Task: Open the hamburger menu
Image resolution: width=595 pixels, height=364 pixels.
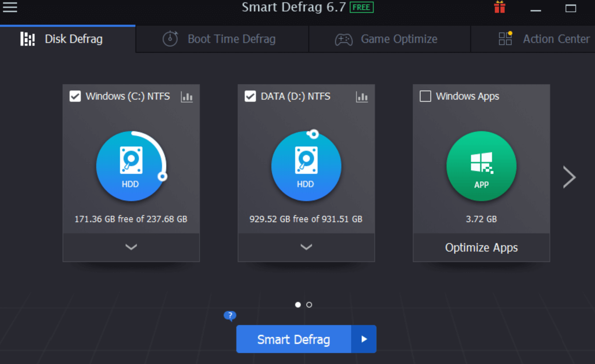Action: tap(9, 7)
